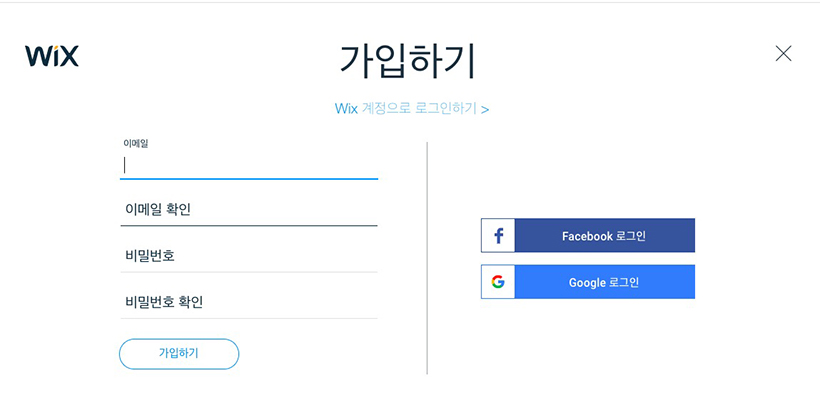Click into the 비밀번호 field
This screenshot has width=820, height=398.
pyautogui.click(x=249, y=256)
